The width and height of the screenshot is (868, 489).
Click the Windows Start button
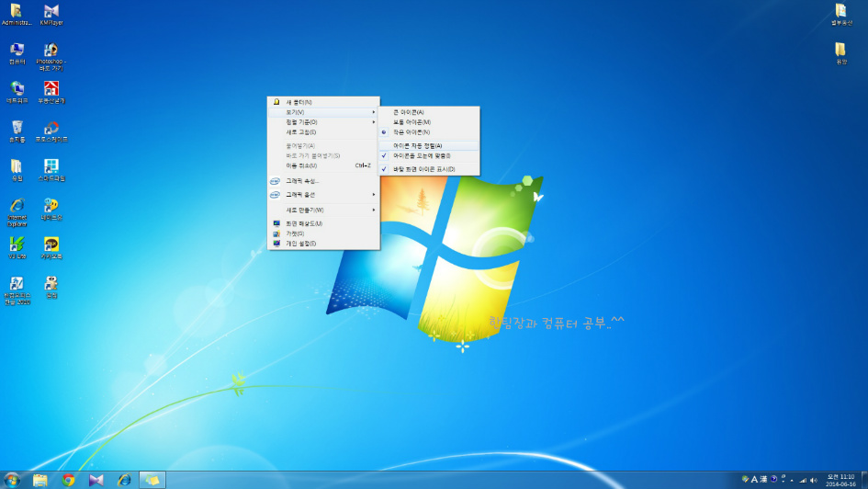tap(12, 480)
